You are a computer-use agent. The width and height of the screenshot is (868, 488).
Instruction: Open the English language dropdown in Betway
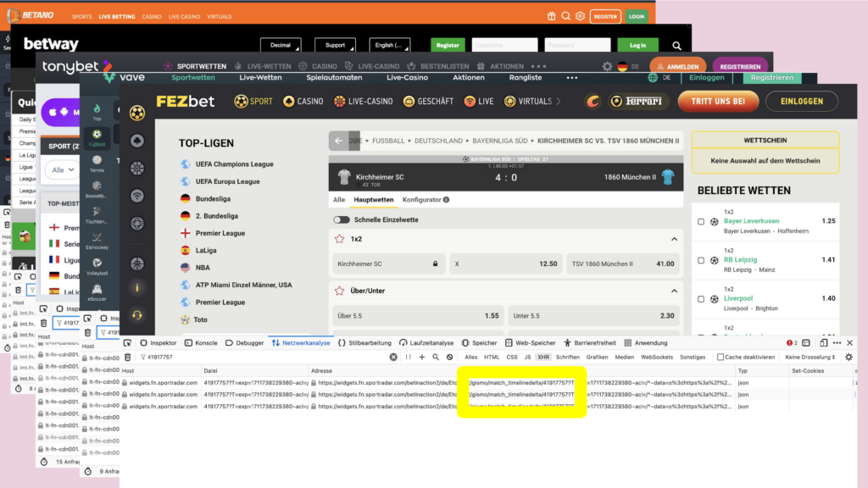click(x=390, y=46)
